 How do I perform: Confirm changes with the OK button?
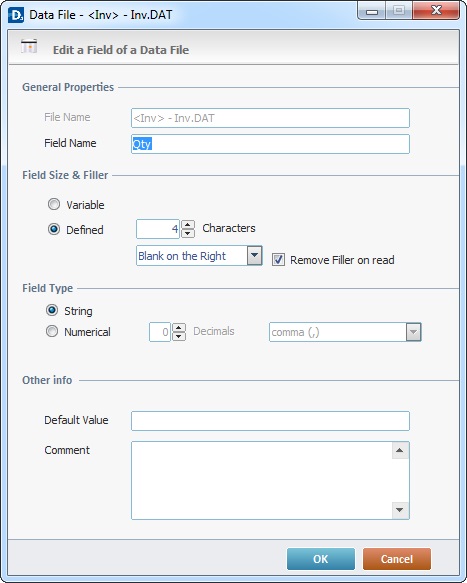coord(321,559)
